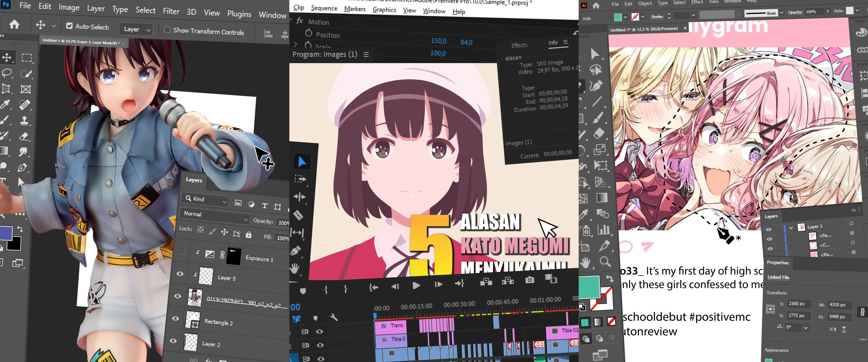Screen dimensions: 868x362
Task: Toggle the Auto-Select checkbox in Photoshop
Action: pos(69,26)
